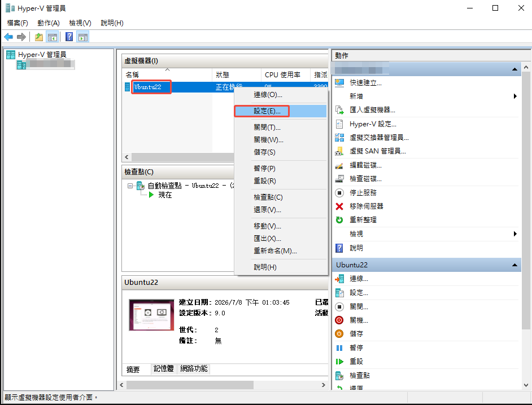This screenshot has height=405, width=532.
Task: Open 虛擬 SAN 管理員 action
Action: click(x=378, y=151)
